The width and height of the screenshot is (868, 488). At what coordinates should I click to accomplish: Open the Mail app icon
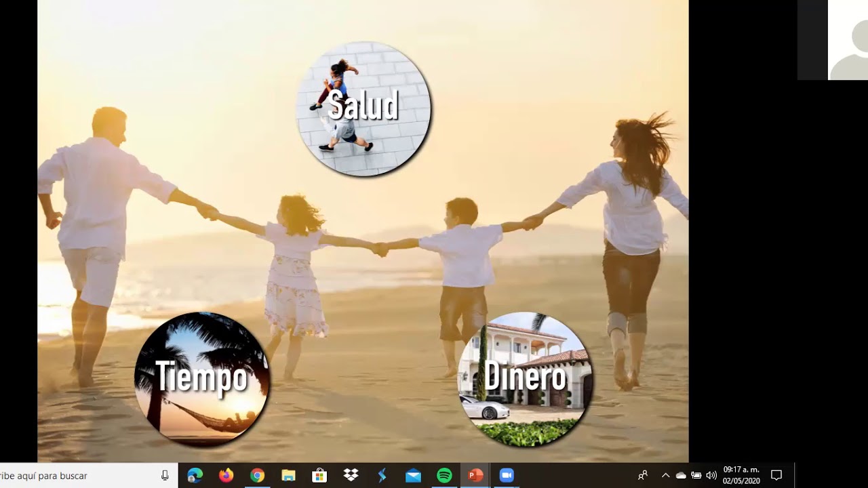pyautogui.click(x=413, y=476)
